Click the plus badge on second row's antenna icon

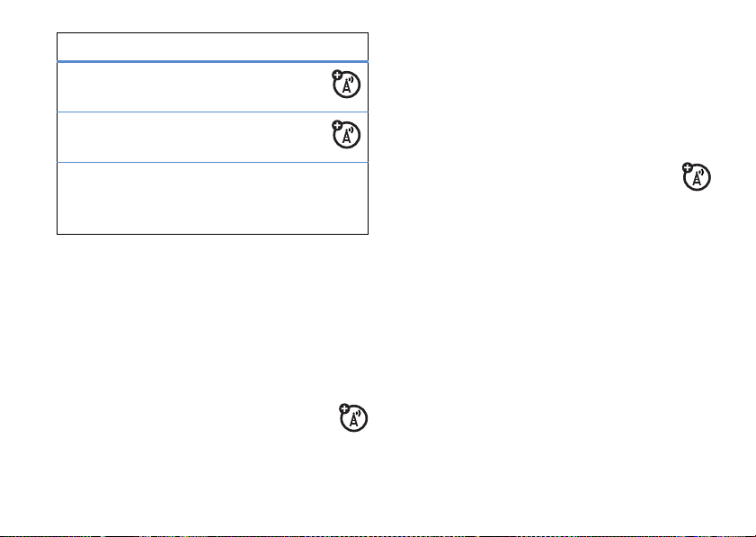pos(333,124)
